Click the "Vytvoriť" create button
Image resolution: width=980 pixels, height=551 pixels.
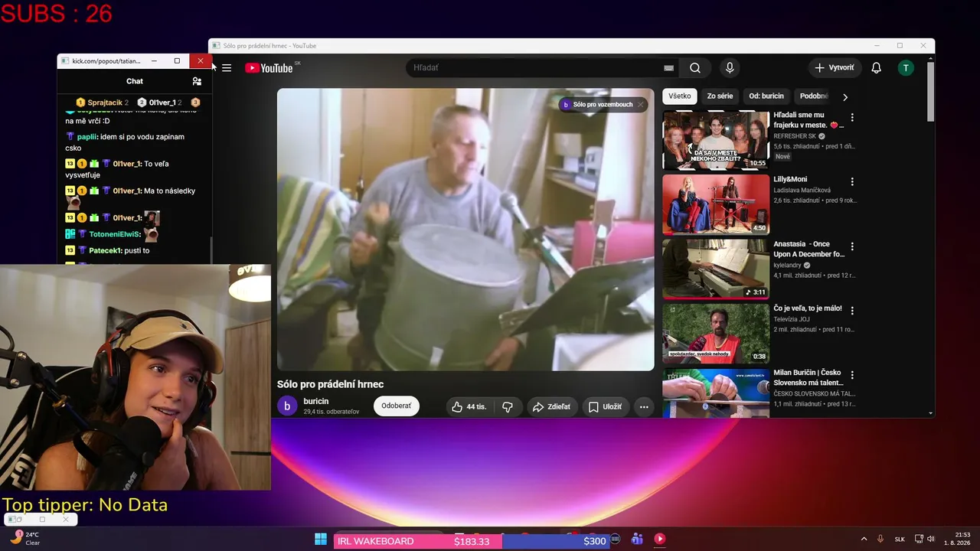point(835,68)
